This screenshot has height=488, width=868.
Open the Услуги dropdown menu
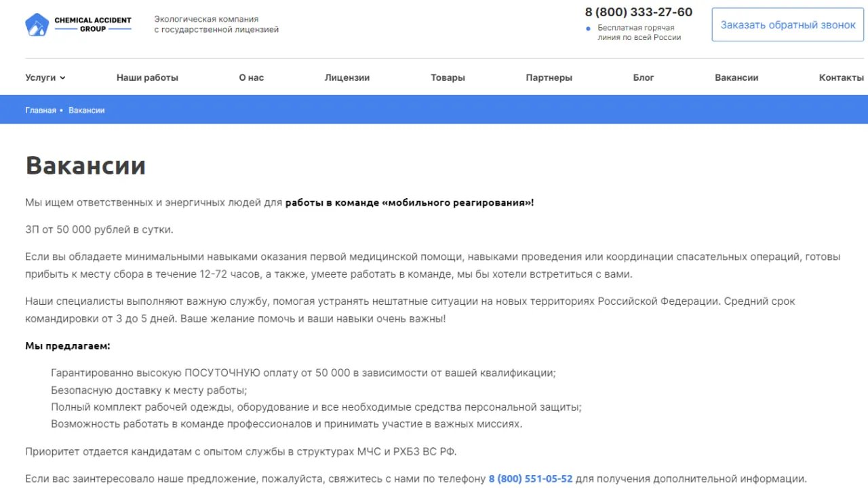pos(39,77)
